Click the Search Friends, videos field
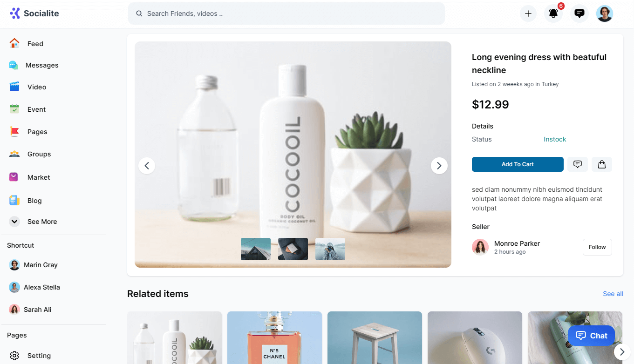 pos(286,13)
